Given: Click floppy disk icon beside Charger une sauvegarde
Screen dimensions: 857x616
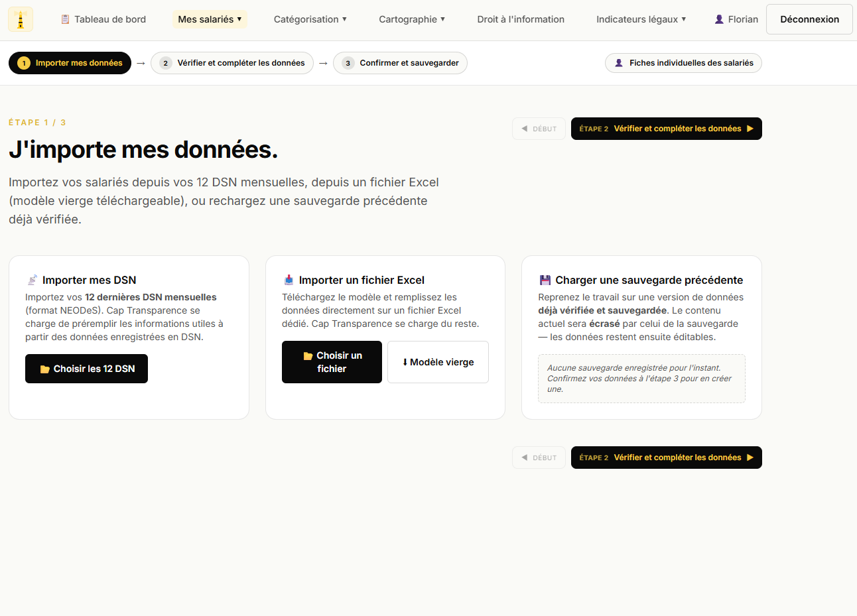Looking at the screenshot, I should pos(545,280).
